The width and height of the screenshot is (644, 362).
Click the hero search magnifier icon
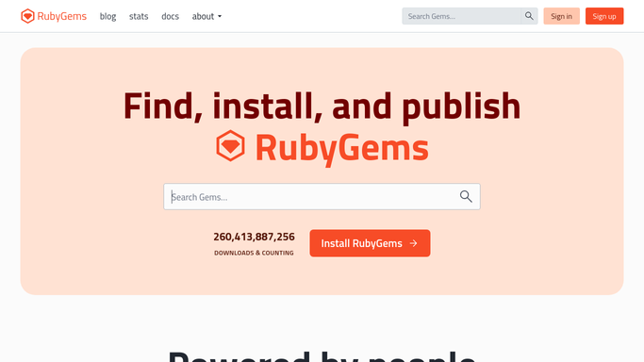[466, 197]
